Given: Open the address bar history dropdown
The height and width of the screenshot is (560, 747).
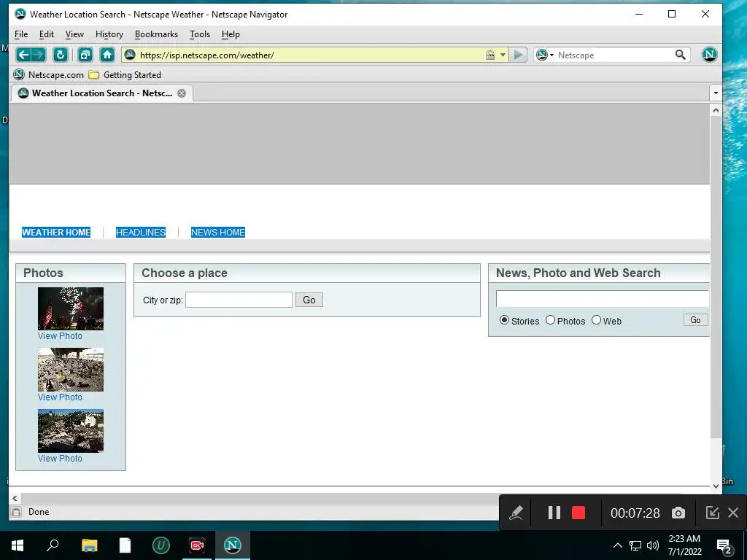Looking at the screenshot, I should tap(503, 55).
